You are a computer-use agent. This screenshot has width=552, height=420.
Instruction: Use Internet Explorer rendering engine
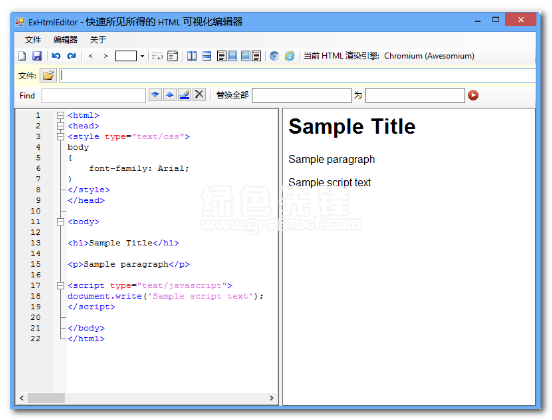pyautogui.click(x=289, y=56)
